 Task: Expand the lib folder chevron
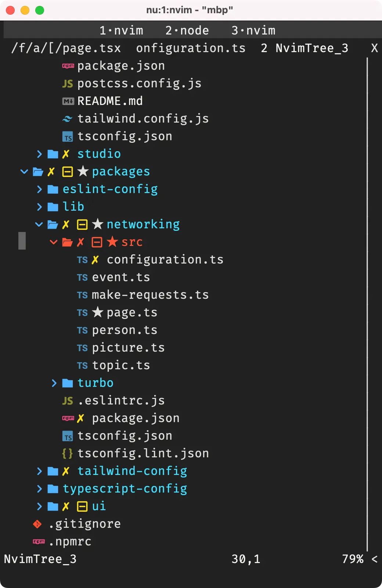point(39,207)
